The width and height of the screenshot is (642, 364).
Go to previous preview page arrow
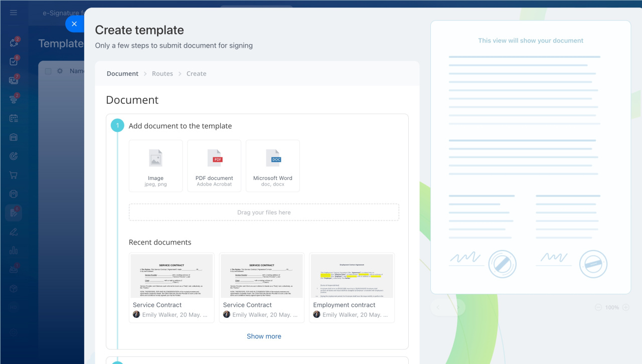(438, 307)
